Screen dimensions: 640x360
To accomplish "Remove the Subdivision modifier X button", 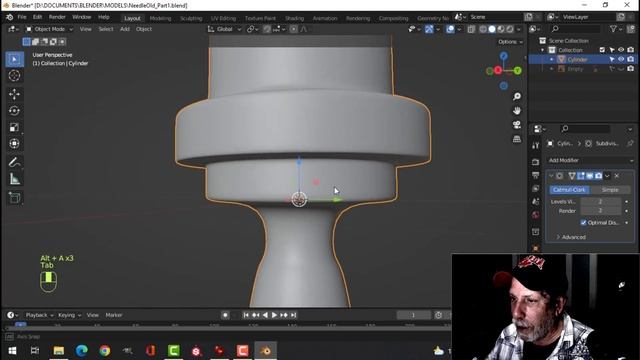I will [617, 176].
